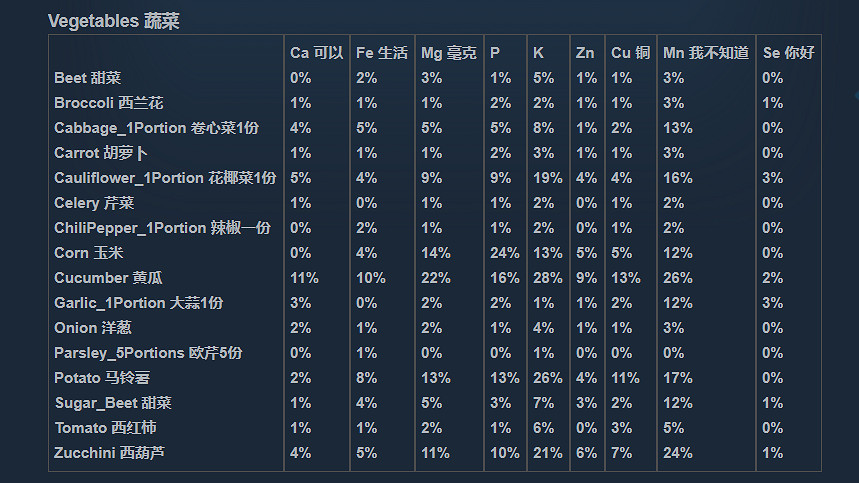Click the Cu 铜 column header

pos(630,53)
